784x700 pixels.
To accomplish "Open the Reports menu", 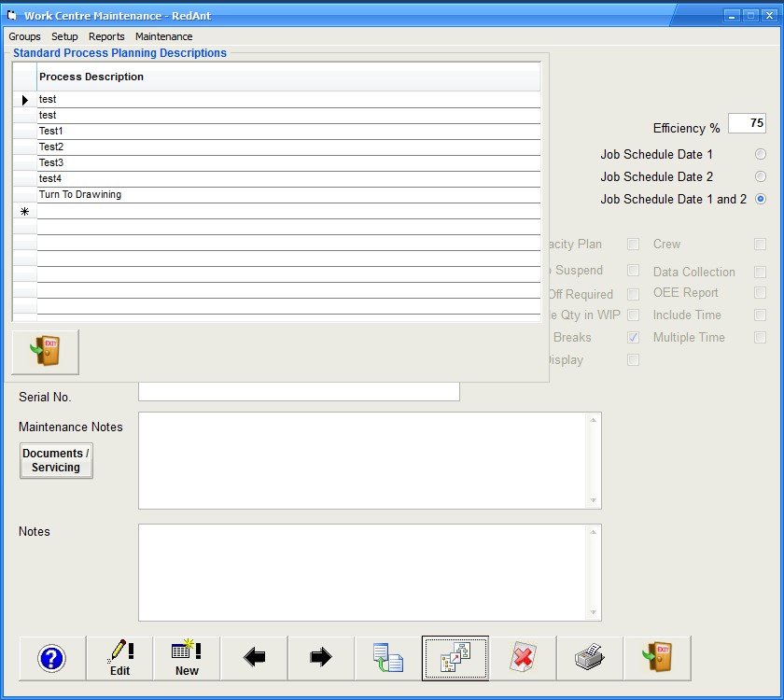I will tap(106, 36).
